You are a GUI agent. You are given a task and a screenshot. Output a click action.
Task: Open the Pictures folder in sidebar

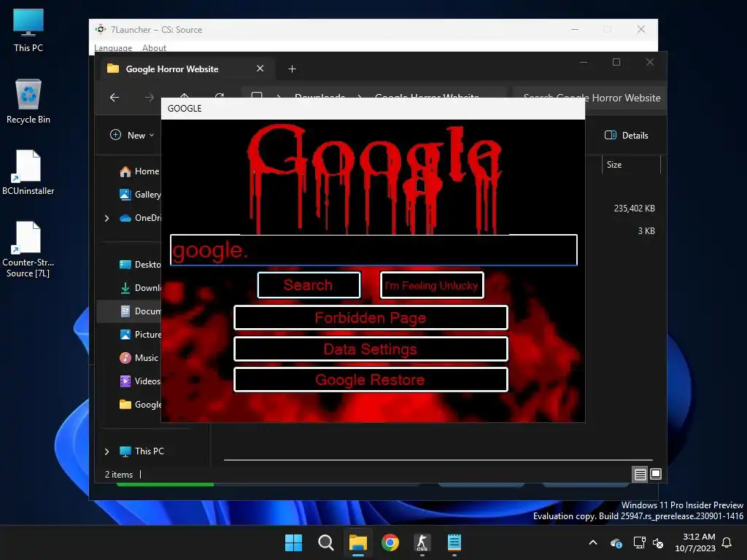pyautogui.click(x=139, y=334)
